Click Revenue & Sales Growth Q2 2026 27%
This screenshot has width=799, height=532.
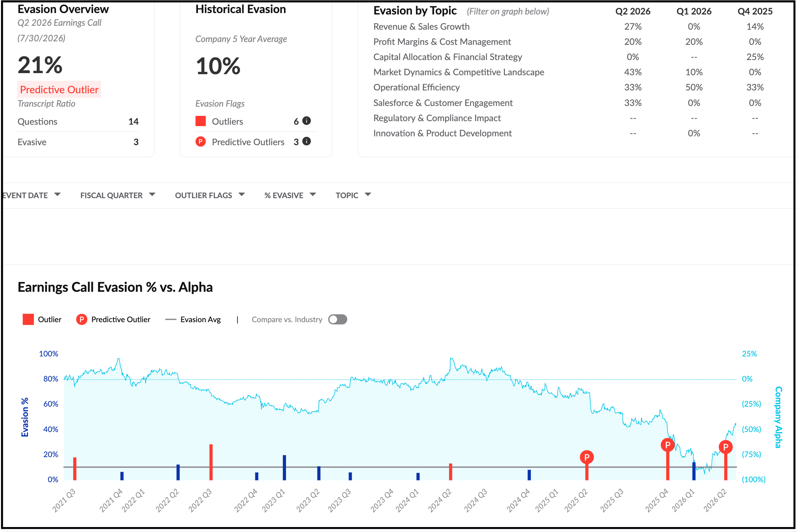(x=633, y=26)
